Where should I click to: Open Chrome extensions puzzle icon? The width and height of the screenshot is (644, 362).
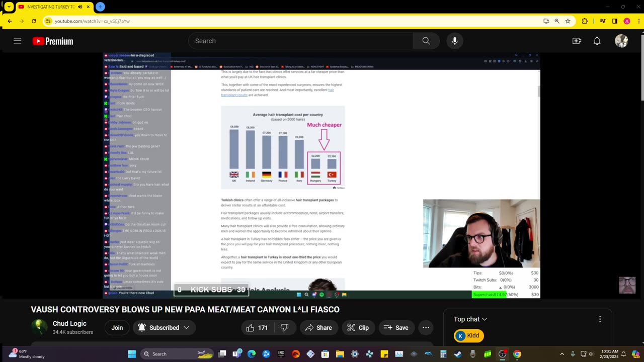(x=585, y=21)
